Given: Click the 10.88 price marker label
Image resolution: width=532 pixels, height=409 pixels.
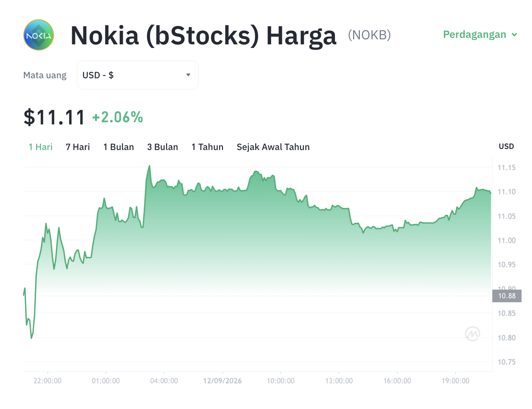Looking at the screenshot, I should (507, 296).
